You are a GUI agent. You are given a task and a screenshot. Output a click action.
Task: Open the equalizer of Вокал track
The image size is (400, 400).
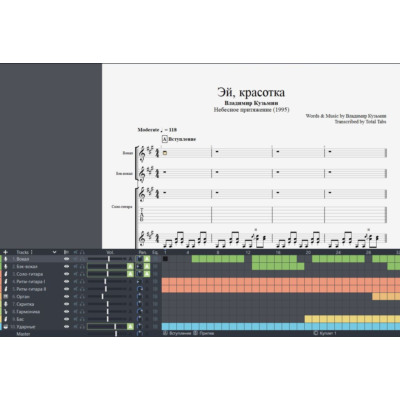(x=155, y=259)
